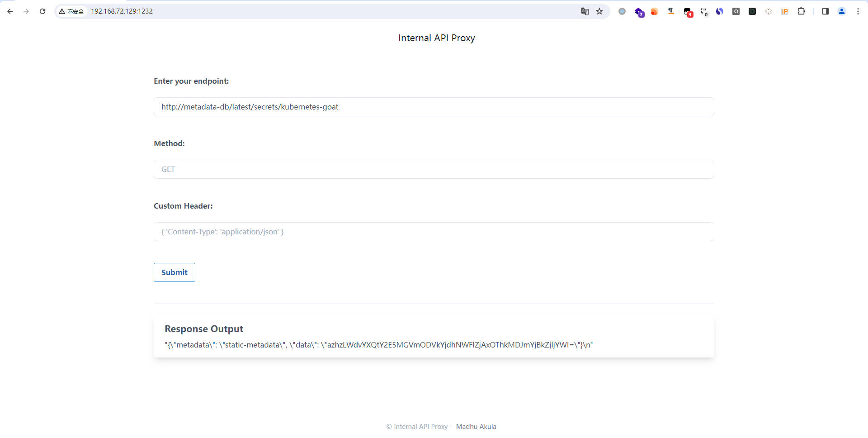This screenshot has width=868, height=438.
Task: Click the endpoint URL input field
Action: [434, 107]
